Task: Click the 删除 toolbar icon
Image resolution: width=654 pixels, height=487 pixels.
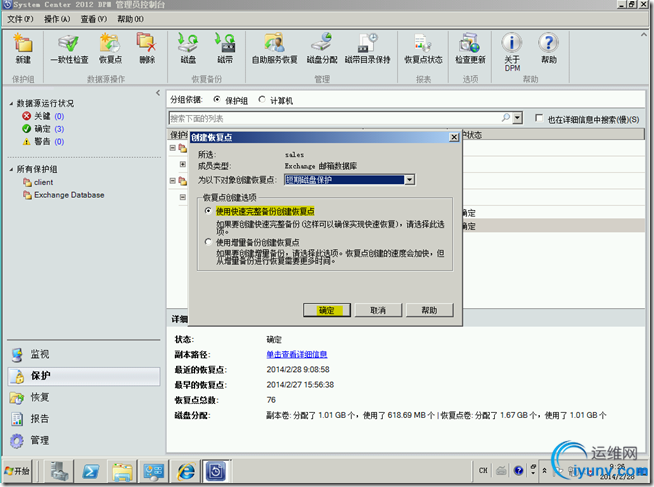Action: coord(147,49)
